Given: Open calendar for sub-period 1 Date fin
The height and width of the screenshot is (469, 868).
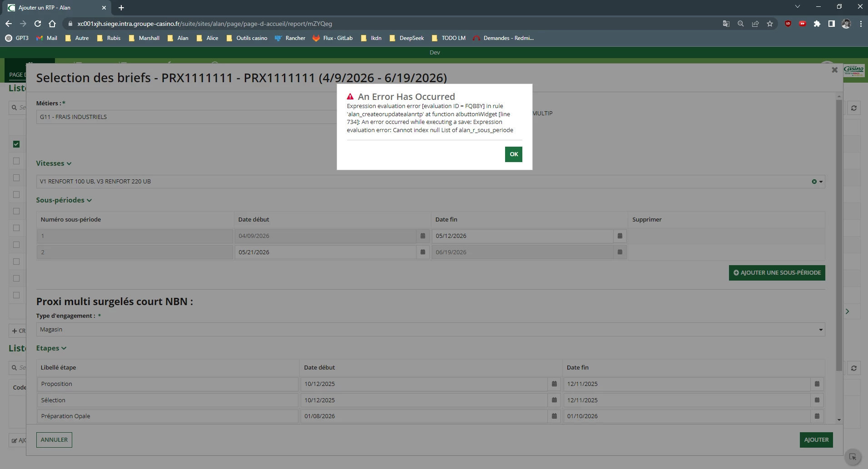Looking at the screenshot, I should click(x=620, y=236).
